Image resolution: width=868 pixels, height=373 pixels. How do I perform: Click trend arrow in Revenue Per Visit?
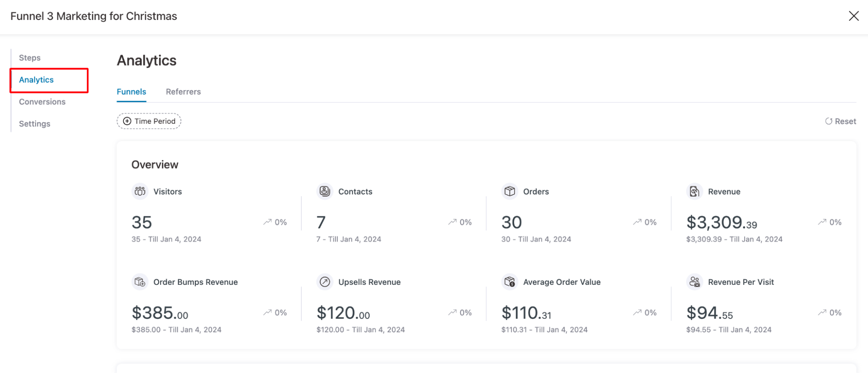[822, 312]
